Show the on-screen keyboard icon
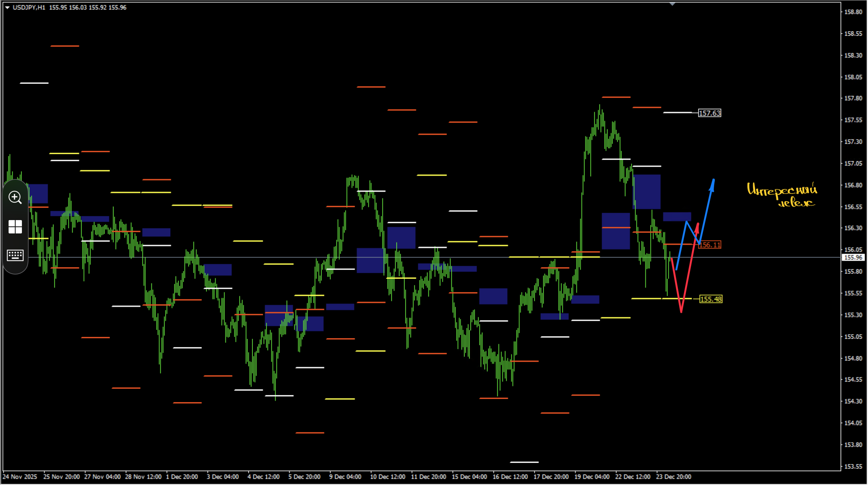 click(15, 255)
